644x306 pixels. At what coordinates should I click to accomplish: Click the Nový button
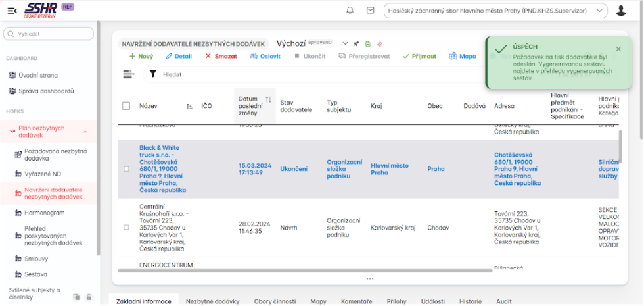pos(141,57)
